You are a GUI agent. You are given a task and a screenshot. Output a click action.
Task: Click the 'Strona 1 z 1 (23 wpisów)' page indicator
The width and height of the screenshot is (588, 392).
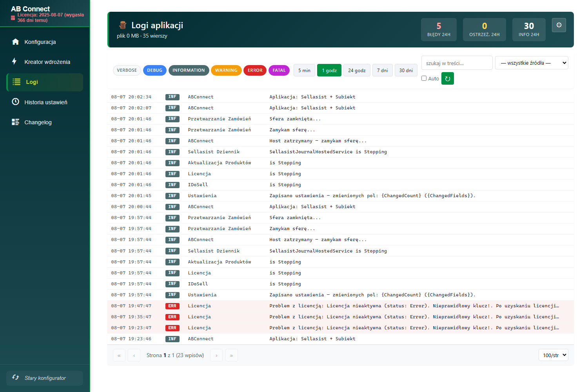pyautogui.click(x=175, y=355)
